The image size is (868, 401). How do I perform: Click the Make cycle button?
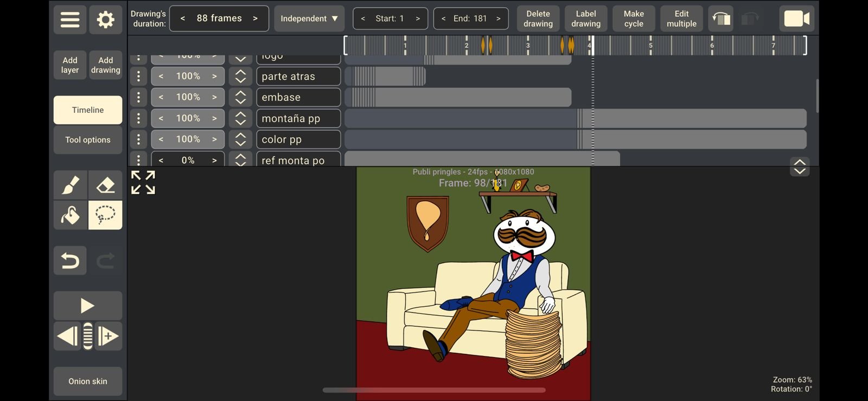633,19
